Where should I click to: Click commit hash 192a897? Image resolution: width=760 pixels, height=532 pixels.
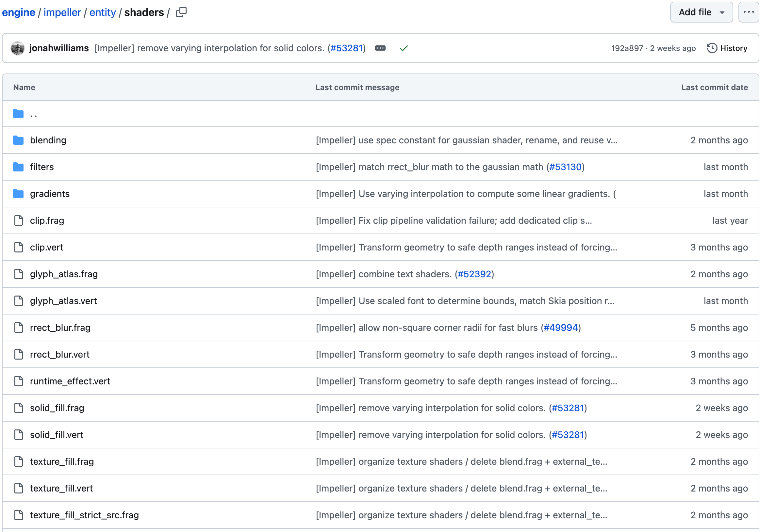tap(627, 48)
